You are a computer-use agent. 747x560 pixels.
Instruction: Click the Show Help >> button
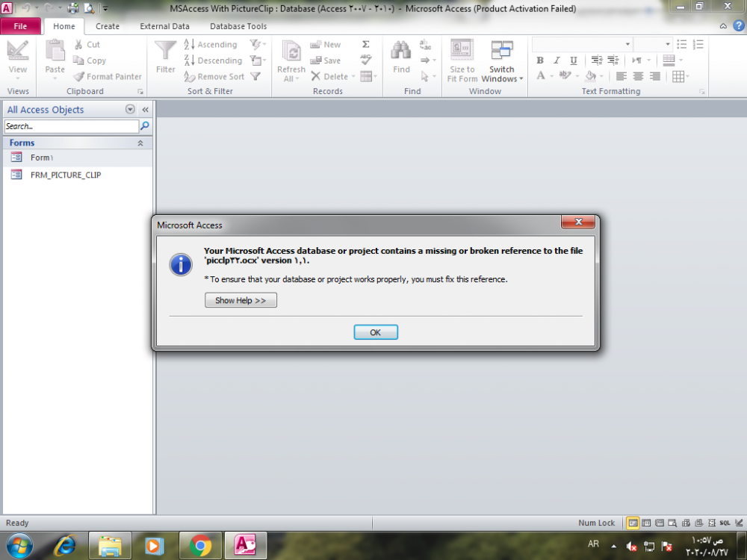[241, 300]
